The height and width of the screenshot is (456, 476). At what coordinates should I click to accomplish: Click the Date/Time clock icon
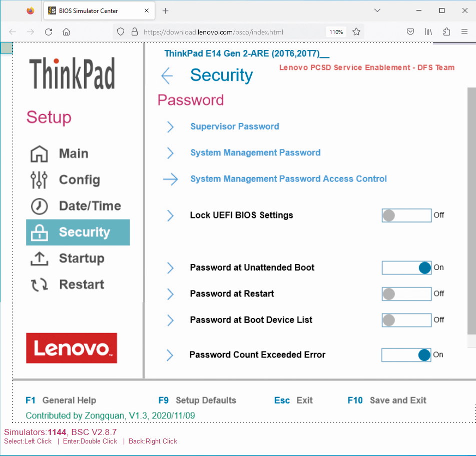[x=39, y=206]
